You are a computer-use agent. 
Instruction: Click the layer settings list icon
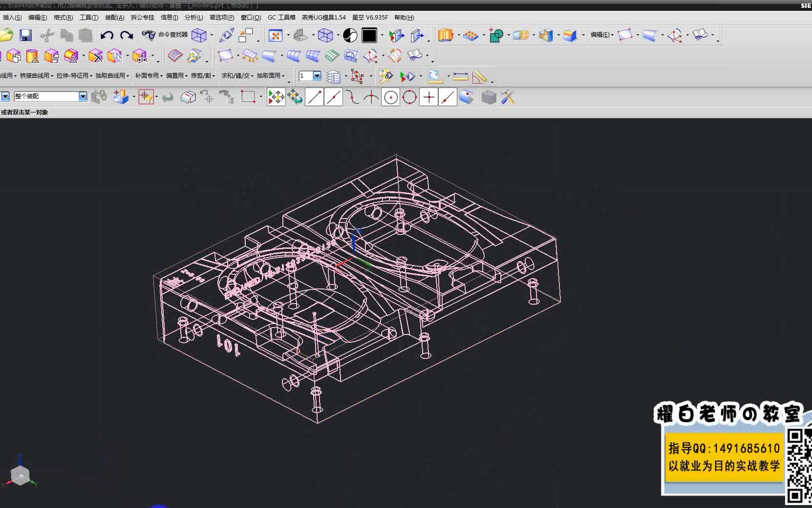click(x=333, y=77)
